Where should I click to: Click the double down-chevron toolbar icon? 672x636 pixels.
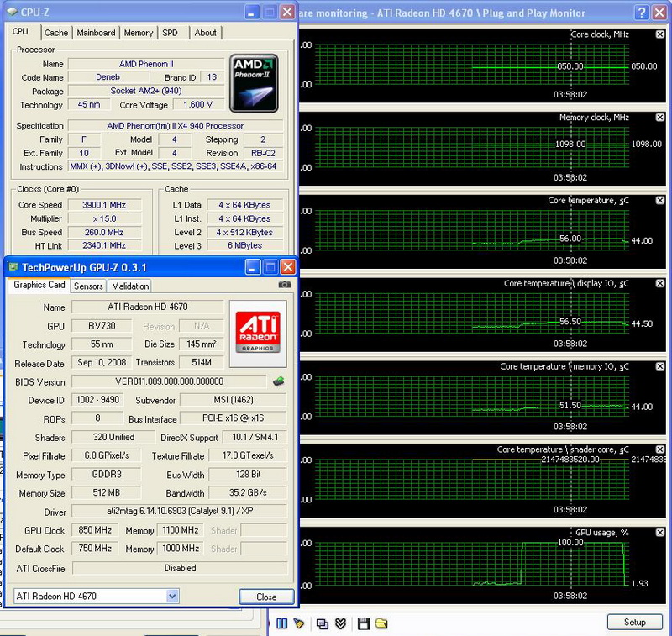[340, 623]
